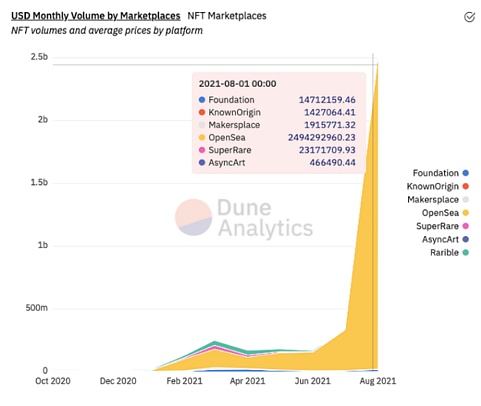The width and height of the screenshot is (481, 406).
Task: Click the Jun 2021 x-axis label
Action: pyautogui.click(x=312, y=381)
